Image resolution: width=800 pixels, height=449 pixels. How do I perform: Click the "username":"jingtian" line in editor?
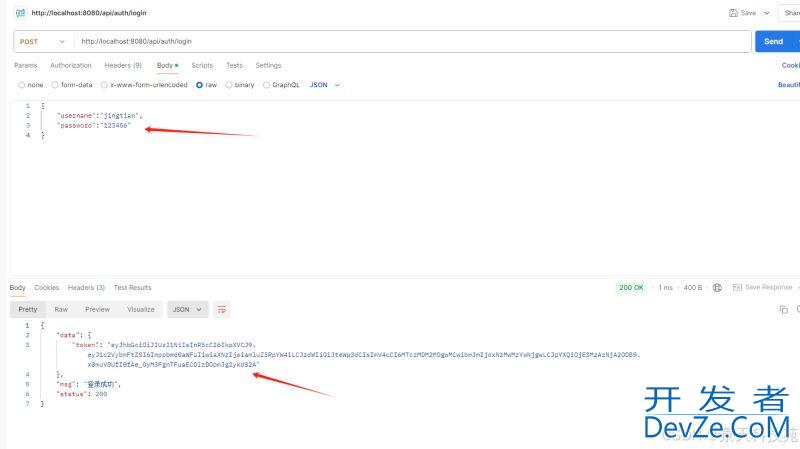99,116
